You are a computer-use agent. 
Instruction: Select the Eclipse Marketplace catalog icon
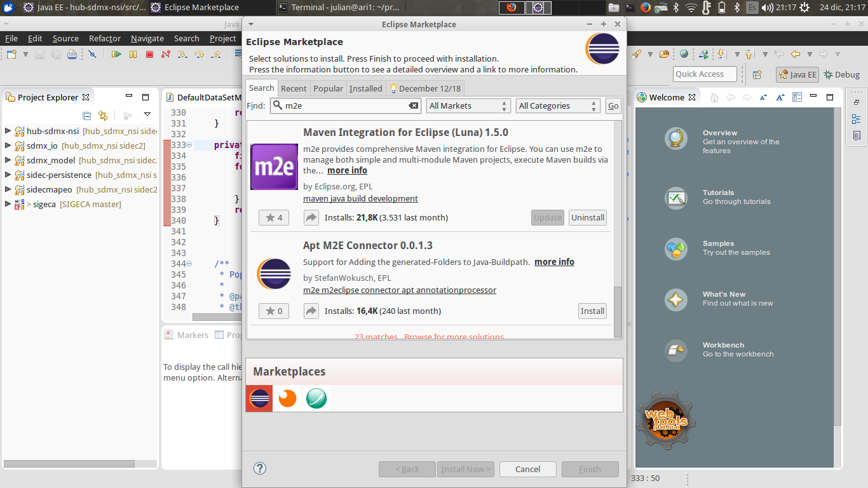point(259,398)
